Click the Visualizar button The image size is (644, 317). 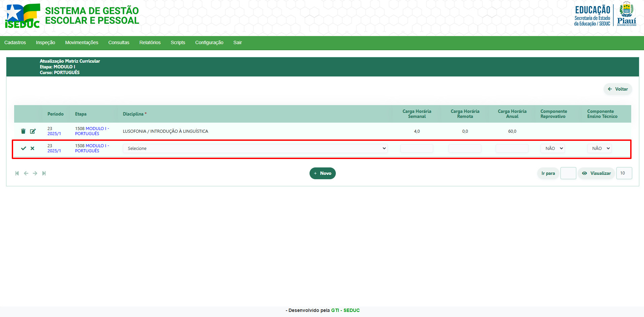coord(597,173)
